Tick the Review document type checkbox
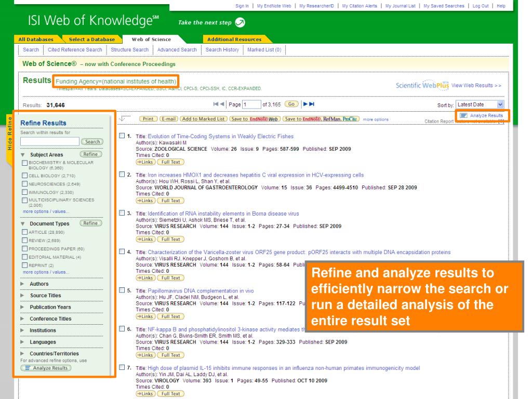 pos(24,240)
